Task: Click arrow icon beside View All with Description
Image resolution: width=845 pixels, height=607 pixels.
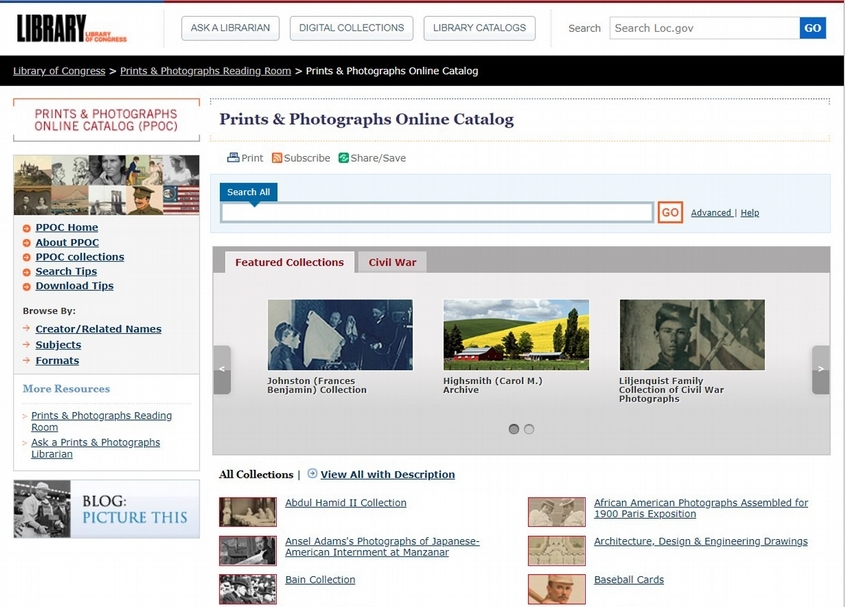Action: click(312, 473)
